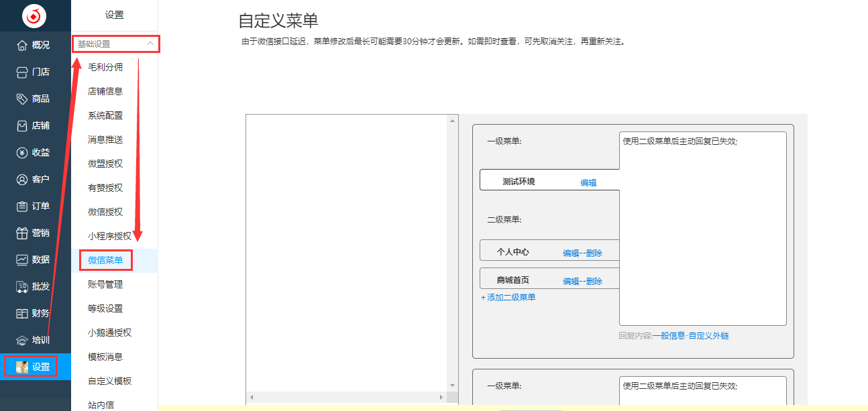This screenshot has height=411, width=868.
Task: Open 模板消息 page
Action: pos(105,357)
